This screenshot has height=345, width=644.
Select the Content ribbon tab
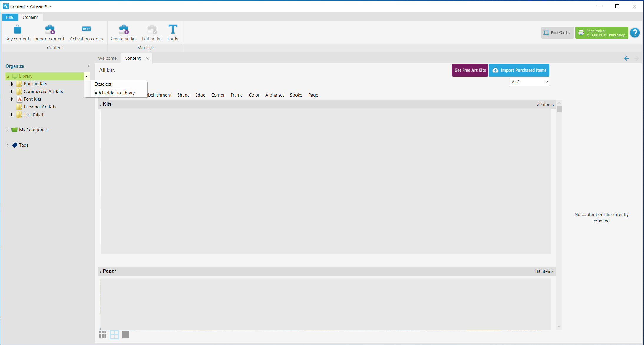click(x=30, y=17)
